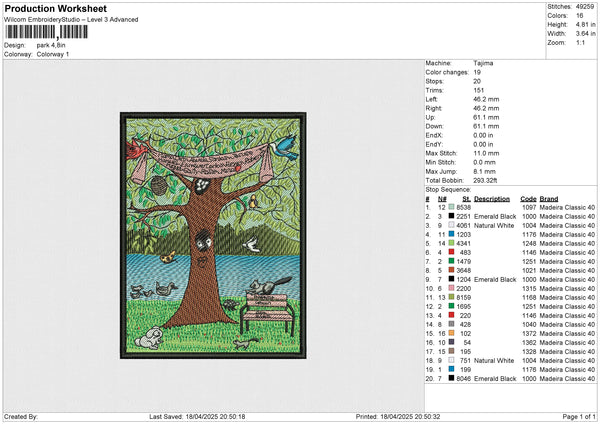Click the Code column header

tap(528, 198)
